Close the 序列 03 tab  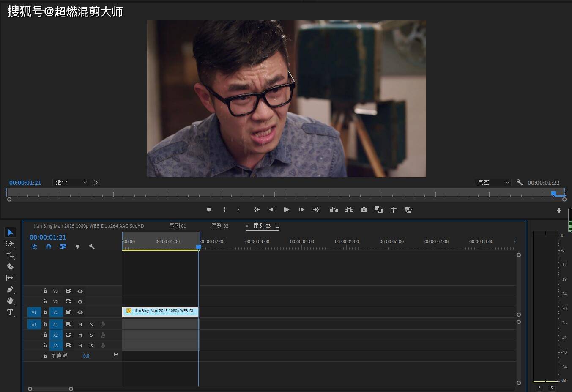click(x=247, y=226)
